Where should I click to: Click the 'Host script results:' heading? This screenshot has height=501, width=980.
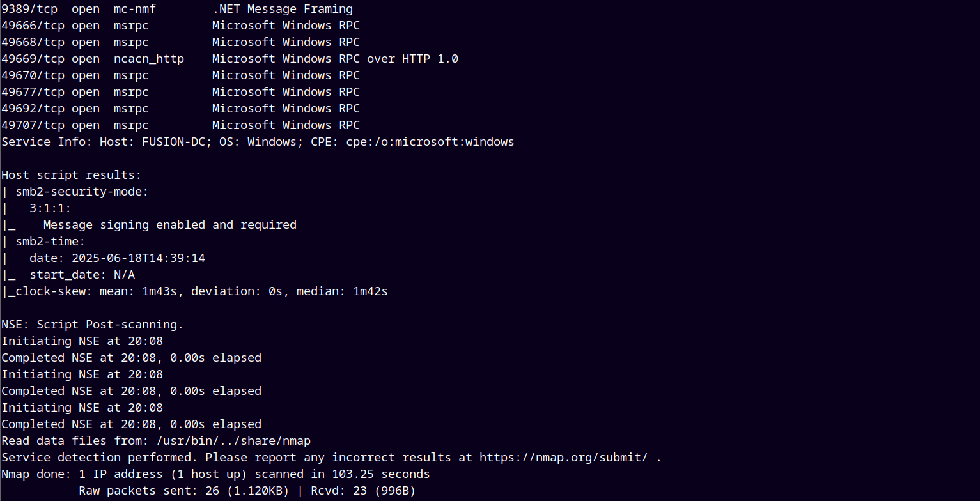click(x=72, y=175)
